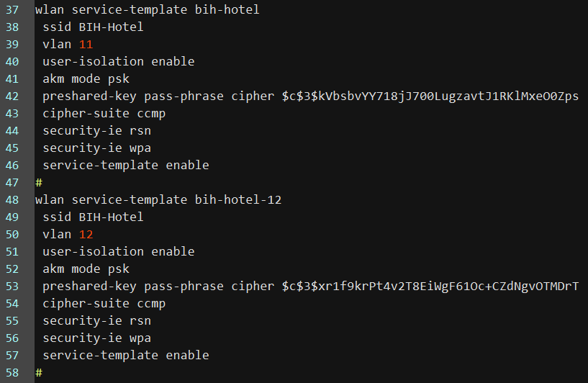The height and width of the screenshot is (383, 588).
Task: Click 'user-isolation enable' on line 40
Action: (118, 62)
